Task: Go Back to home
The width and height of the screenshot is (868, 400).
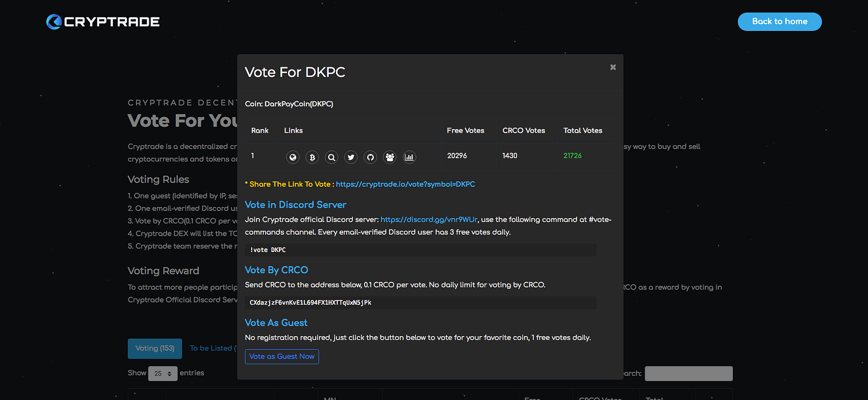Action: click(780, 22)
